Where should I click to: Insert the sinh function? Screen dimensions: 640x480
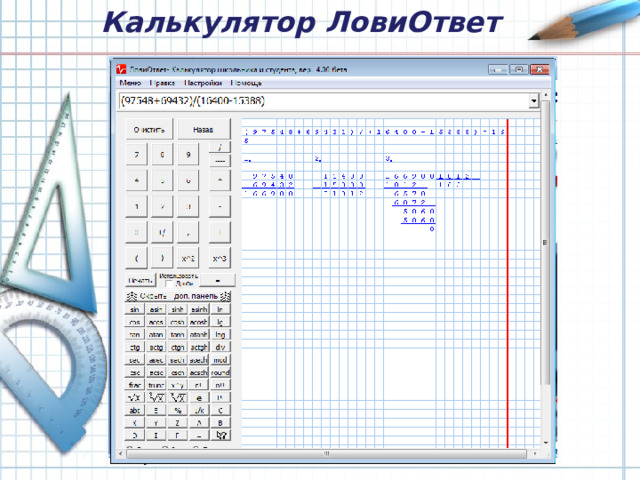pos(177,309)
